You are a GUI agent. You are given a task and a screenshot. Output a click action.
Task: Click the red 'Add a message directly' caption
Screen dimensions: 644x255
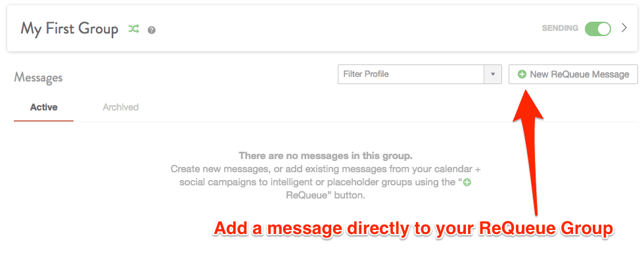point(413,229)
